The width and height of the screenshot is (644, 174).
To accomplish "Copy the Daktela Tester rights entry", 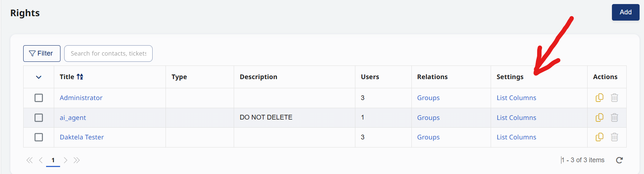I will point(599,137).
